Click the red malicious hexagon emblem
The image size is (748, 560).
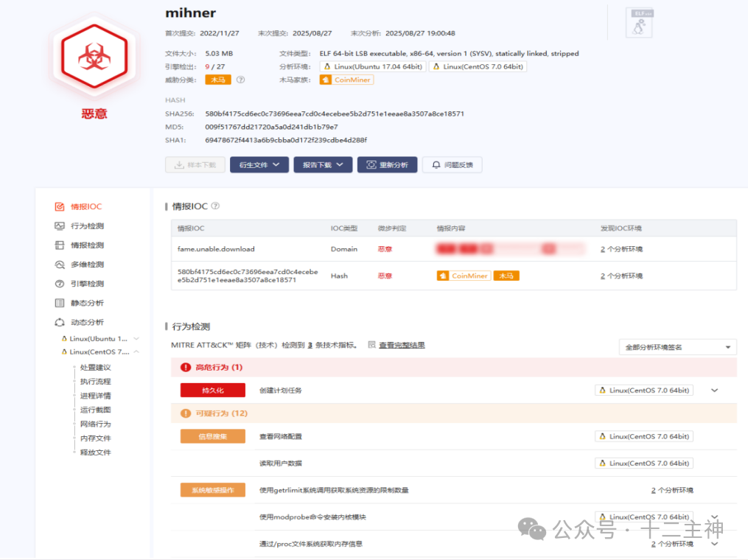click(x=94, y=56)
